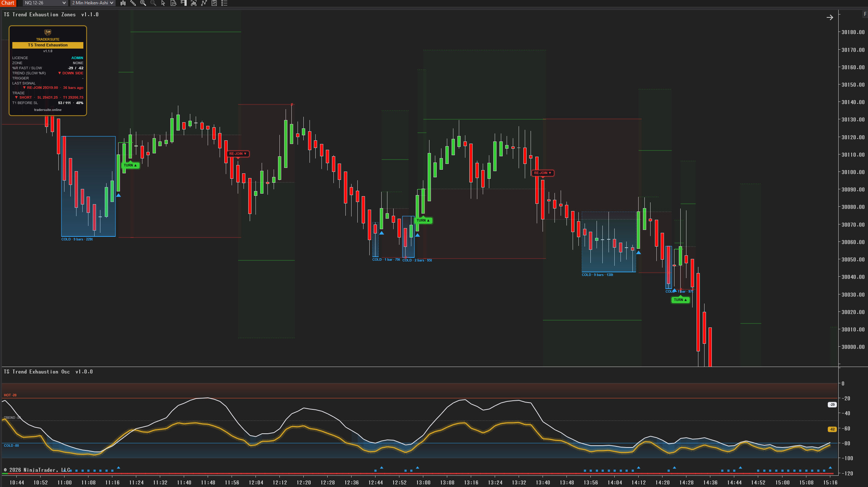Click the 30100.00 price axis label

(x=852, y=172)
